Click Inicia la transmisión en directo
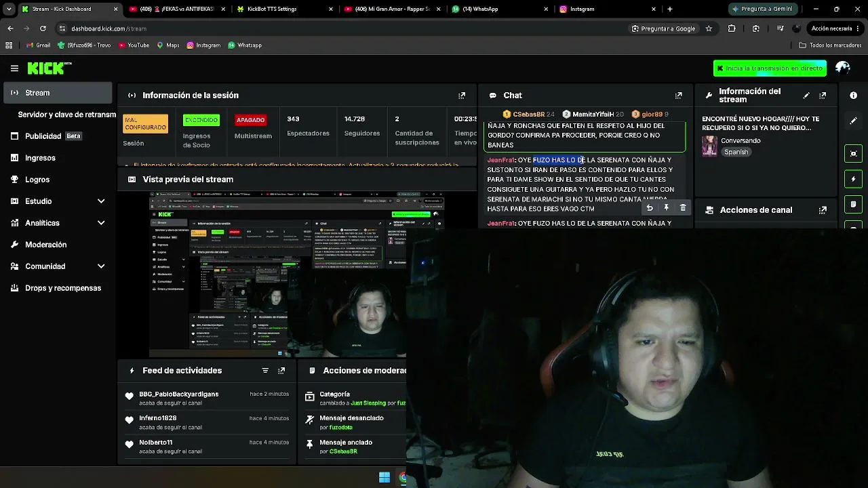The width and height of the screenshot is (868, 488). point(770,68)
